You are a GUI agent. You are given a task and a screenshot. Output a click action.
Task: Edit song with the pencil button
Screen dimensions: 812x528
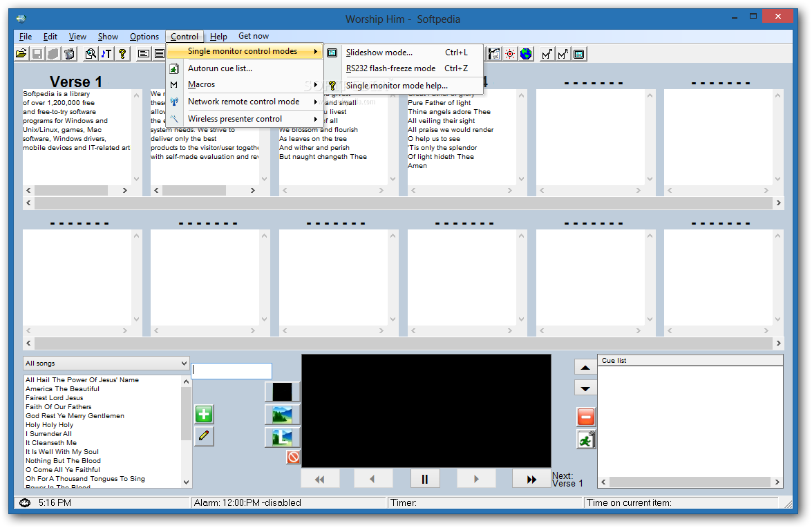pos(204,436)
